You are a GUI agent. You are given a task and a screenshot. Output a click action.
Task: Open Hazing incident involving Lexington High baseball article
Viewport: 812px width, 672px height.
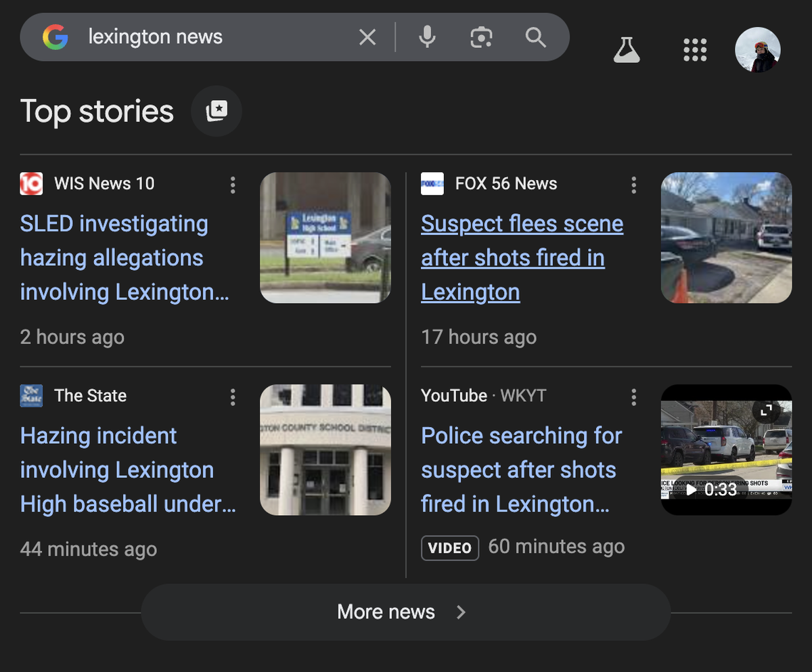(x=128, y=470)
